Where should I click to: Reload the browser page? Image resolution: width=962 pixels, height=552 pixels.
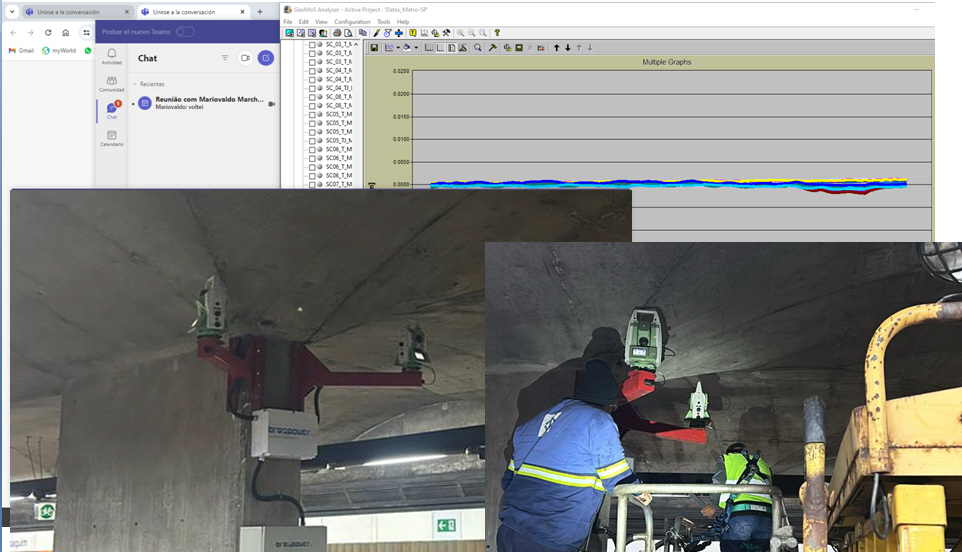(48, 33)
